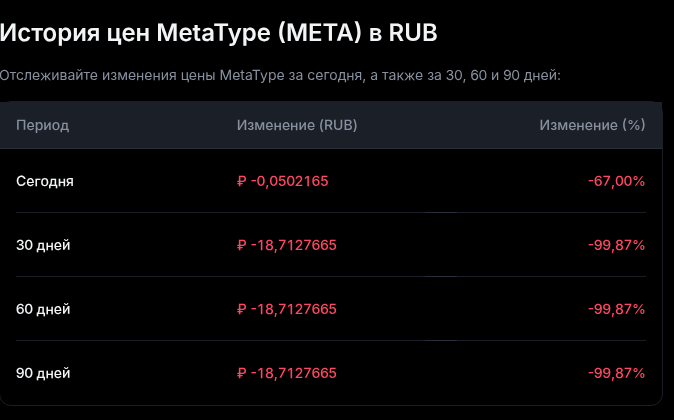The width and height of the screenshot is (674, 420).
Task: Select the Сегодня row label
Action: click(x=45, y=181)
